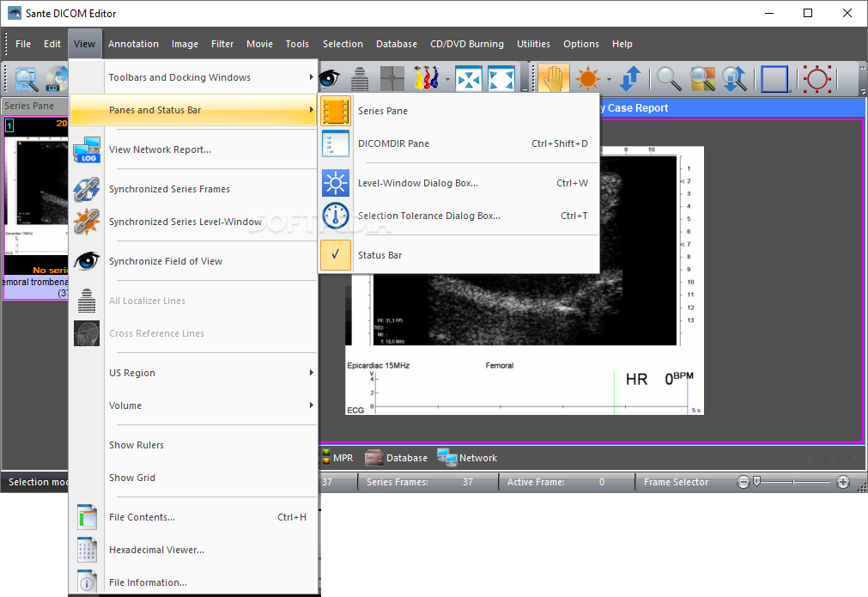
Task: Click the Series Pane film strip icon
Action: (x=336, y=111)
